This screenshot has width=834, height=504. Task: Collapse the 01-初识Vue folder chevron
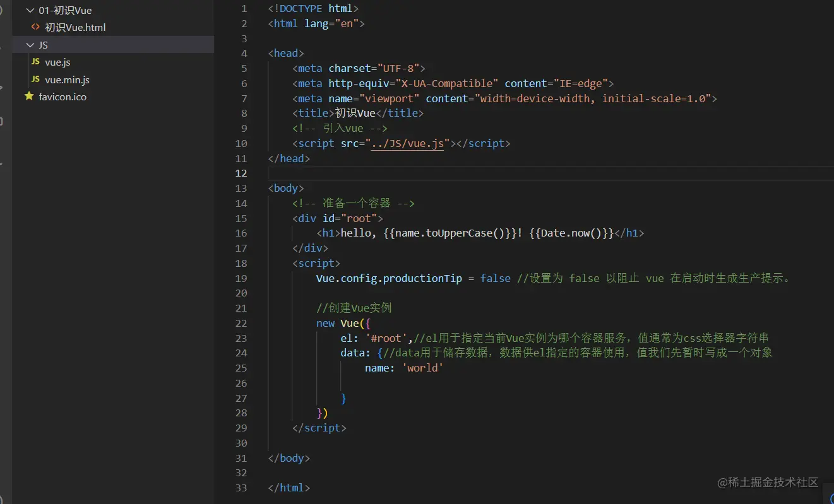pyautogui.click(x=30, y=11)
